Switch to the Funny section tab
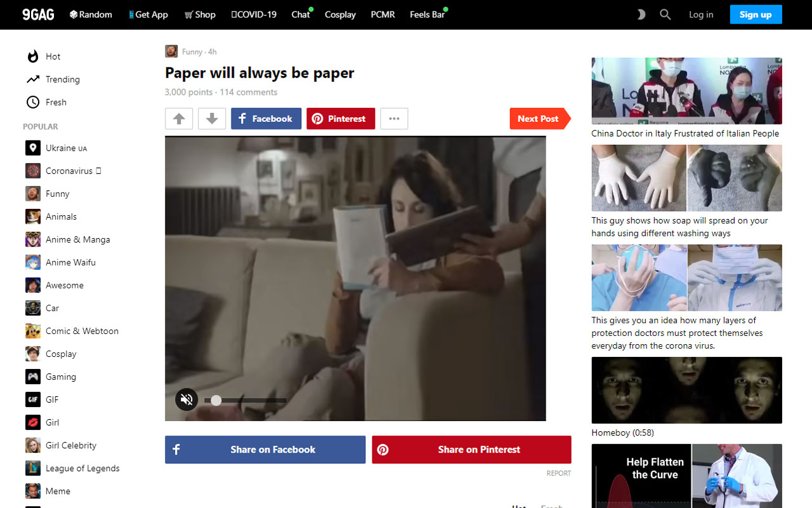 [192, 51]
